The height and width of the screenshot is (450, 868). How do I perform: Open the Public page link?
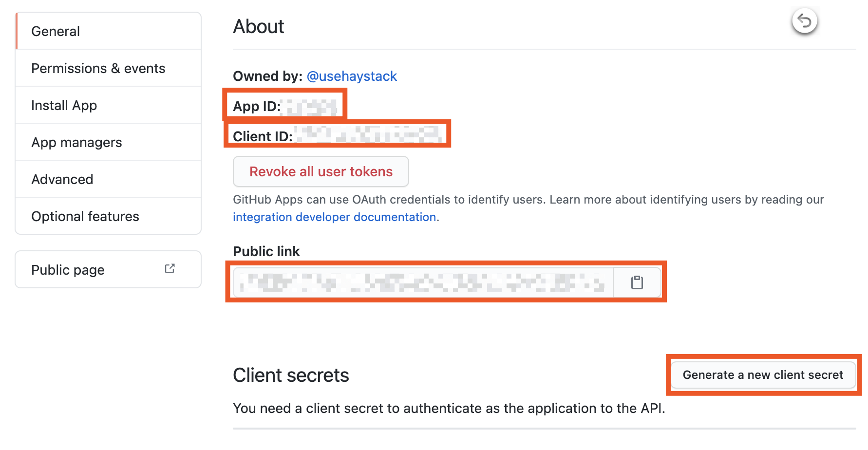68,270
